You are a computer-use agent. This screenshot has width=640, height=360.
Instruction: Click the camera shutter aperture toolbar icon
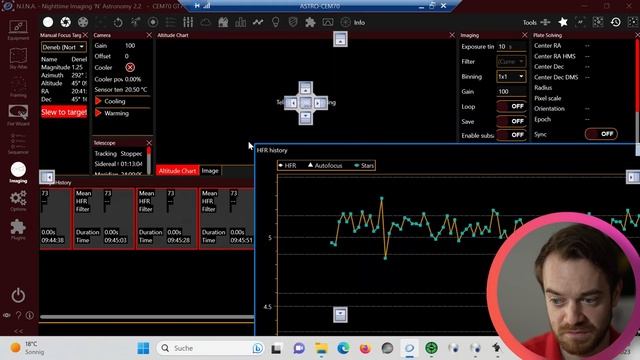coord(66,22)
